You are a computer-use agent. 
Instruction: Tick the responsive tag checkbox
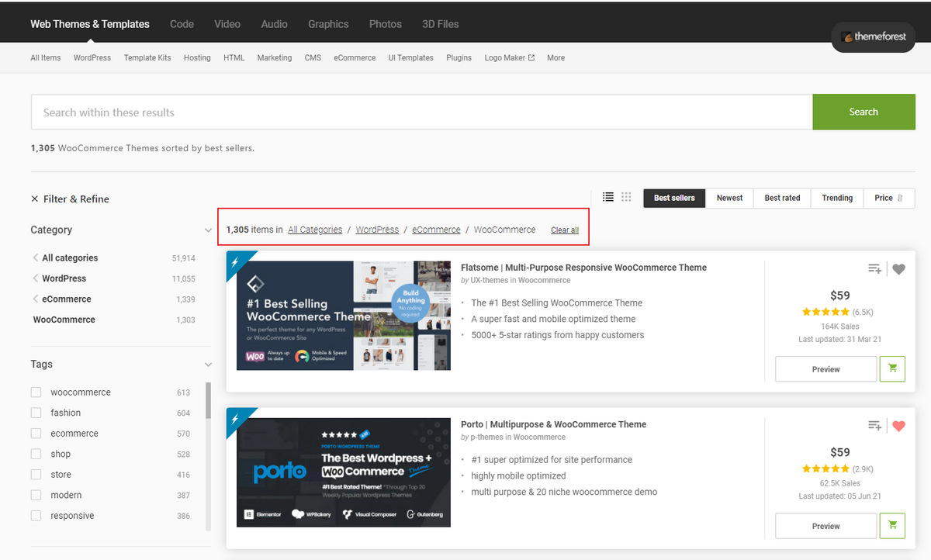(x=36, y=516)
